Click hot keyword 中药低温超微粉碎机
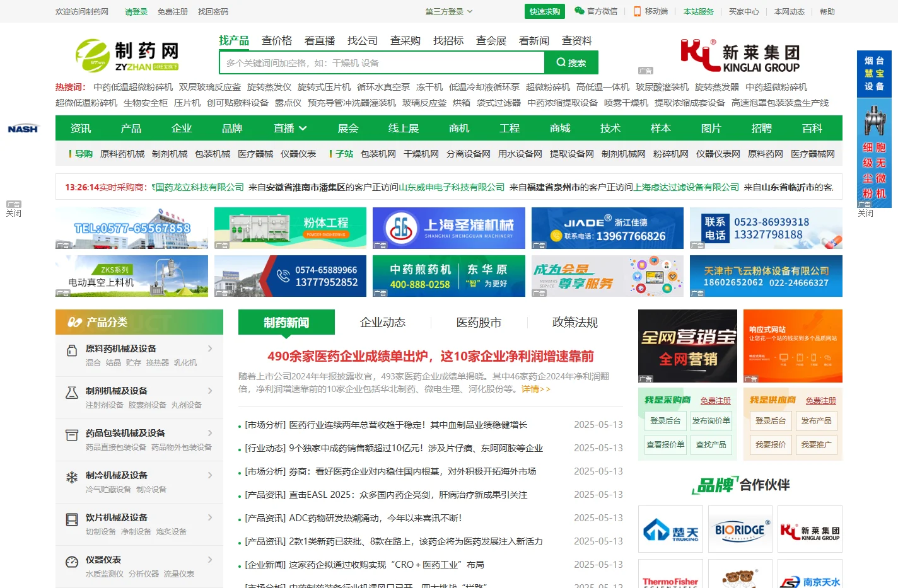Image resolution: width=898 pixels, height=588 pixels. coord(133,87)
